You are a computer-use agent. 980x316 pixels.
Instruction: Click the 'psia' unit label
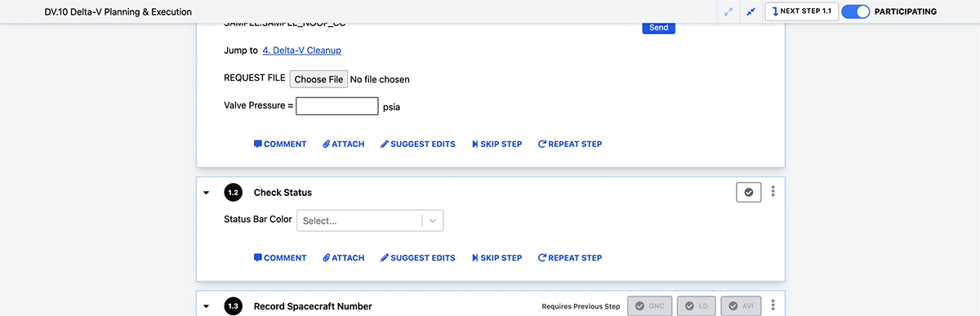coord(392,107)
